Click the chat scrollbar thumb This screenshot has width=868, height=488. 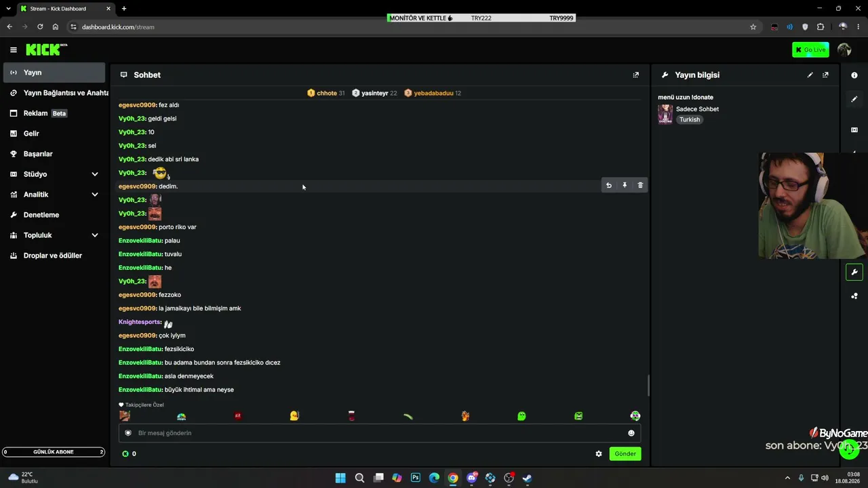coord(648,385)
